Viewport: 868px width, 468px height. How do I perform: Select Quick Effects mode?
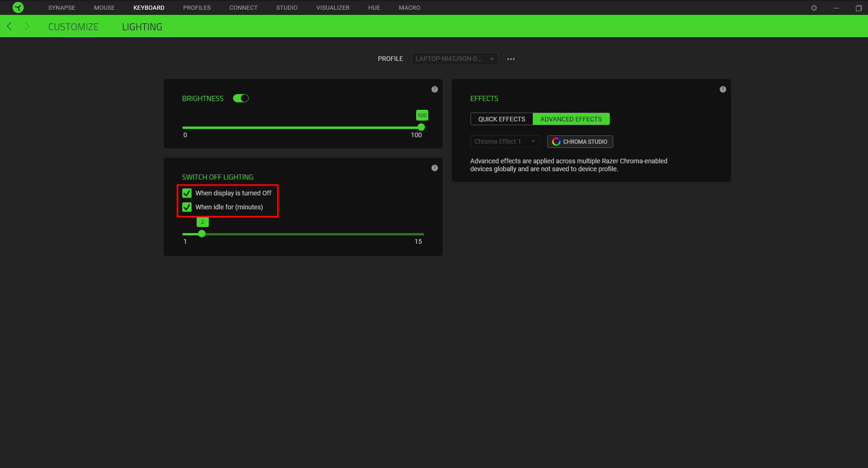point(502,119)
